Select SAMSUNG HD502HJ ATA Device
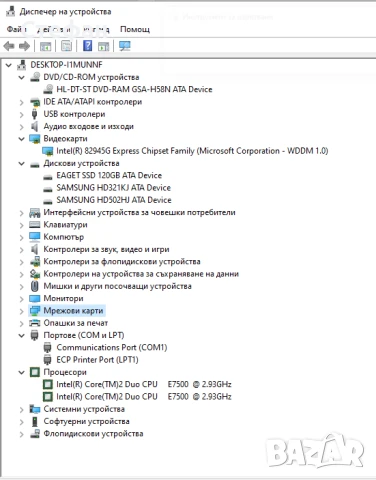 (114, 200)
